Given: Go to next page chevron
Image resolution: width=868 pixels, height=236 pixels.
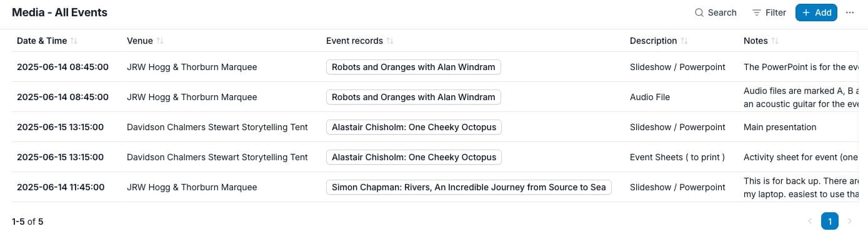Looking at the screenshot, I should click(849, 221).
